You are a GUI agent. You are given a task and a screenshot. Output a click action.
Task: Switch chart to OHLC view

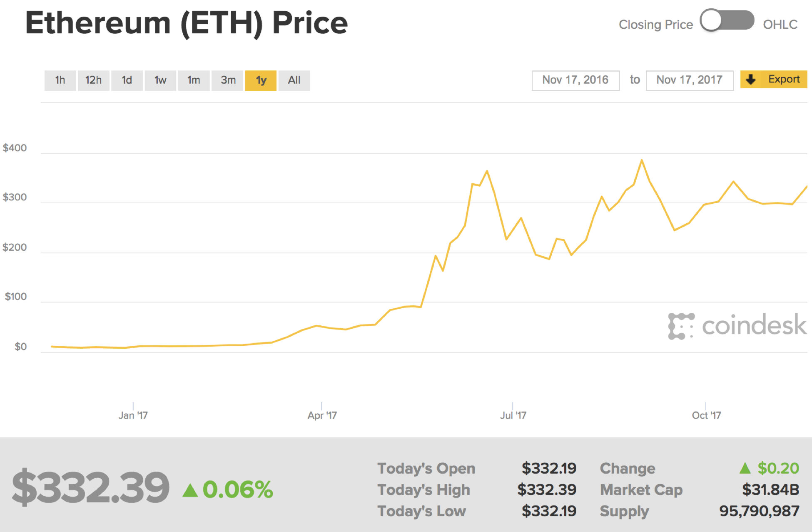(x=780, y=25)
